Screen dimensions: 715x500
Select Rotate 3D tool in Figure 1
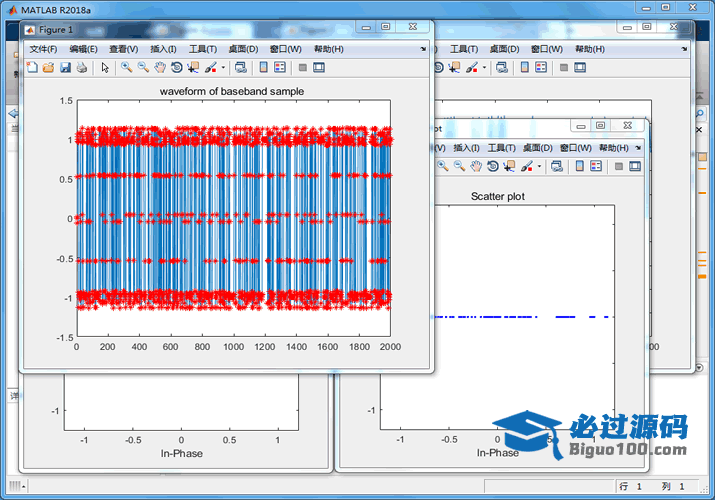(176, 68)
